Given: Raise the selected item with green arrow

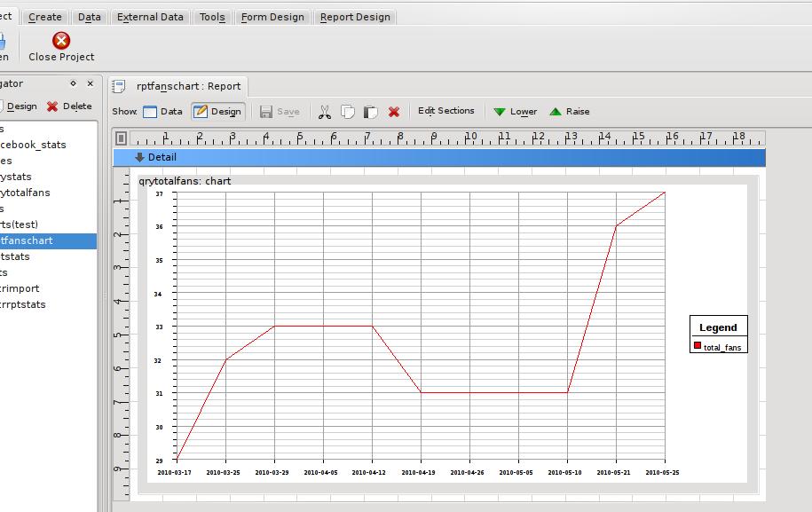Looking at the screenshot, I should (x=569, y=112).
